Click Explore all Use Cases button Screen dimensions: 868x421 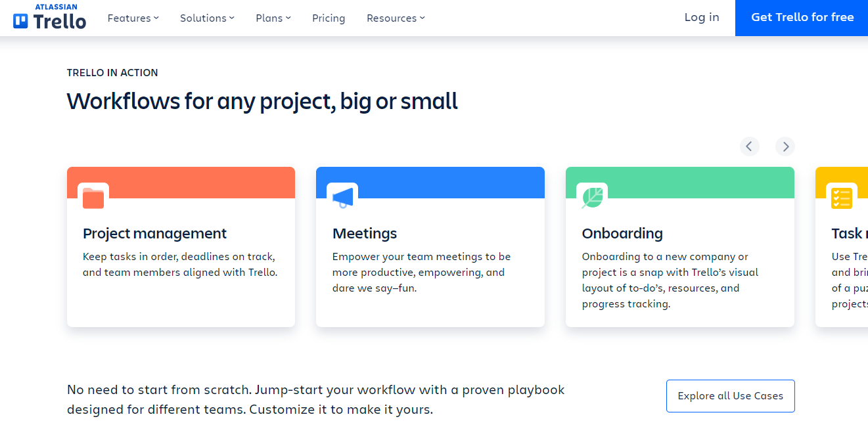730,396
